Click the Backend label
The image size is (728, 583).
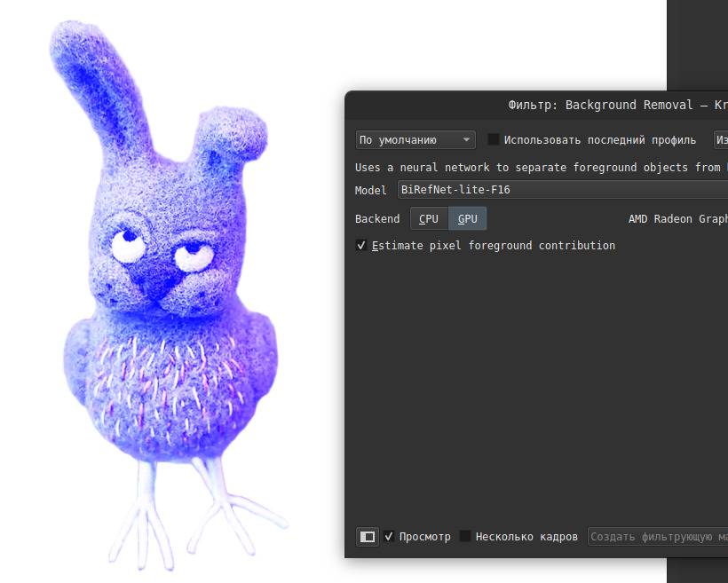pos(377,219)
